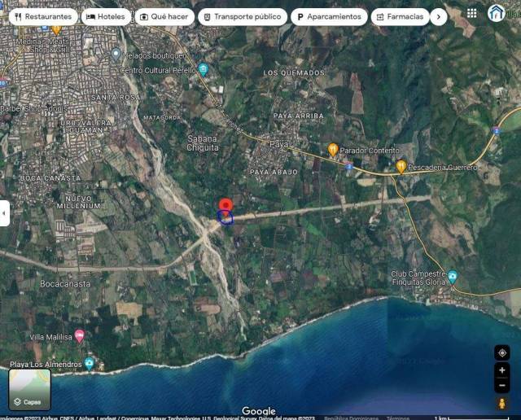Viewport: 521px width, 420px height.
Task: Open the Parador Contento restaurant marker
Action: click(x=333, y=150)
